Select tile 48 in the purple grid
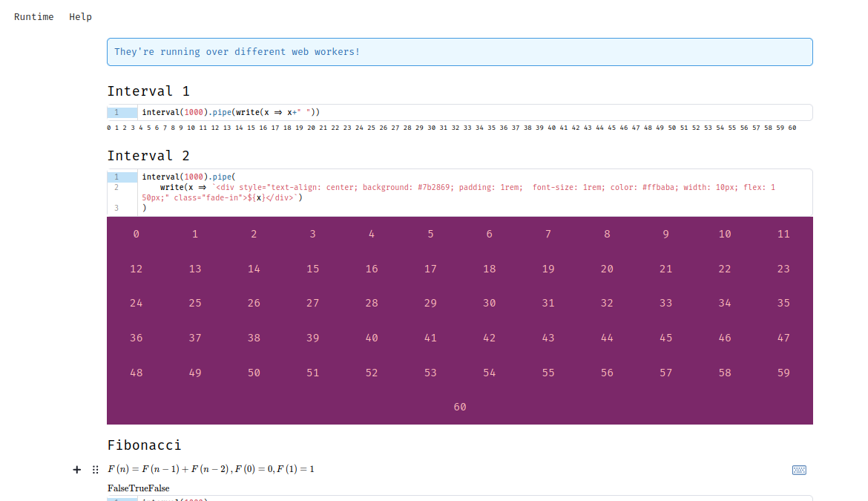This screenshot has height=501, width=868. click(x=137, y=373)
